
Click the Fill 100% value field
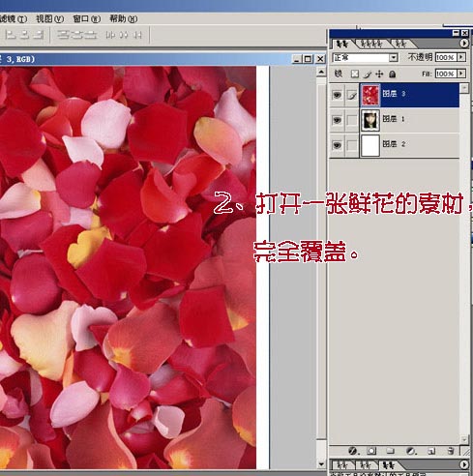[446, 74]
